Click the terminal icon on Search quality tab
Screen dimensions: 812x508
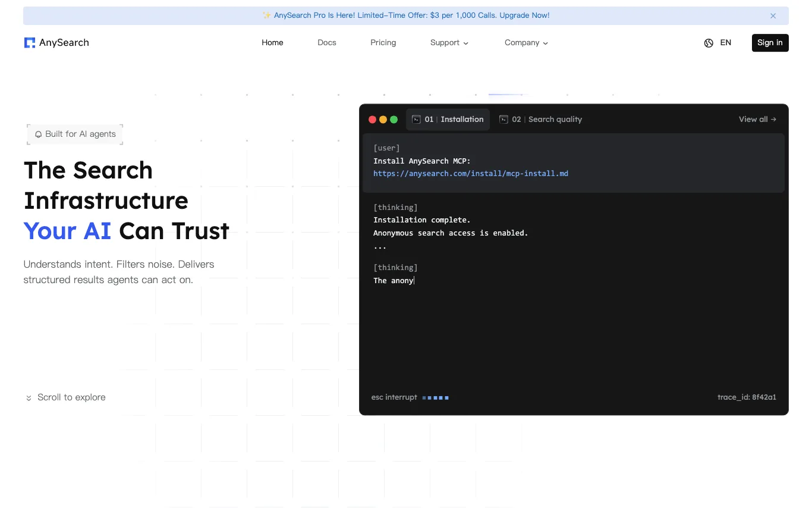coord(503,120)
